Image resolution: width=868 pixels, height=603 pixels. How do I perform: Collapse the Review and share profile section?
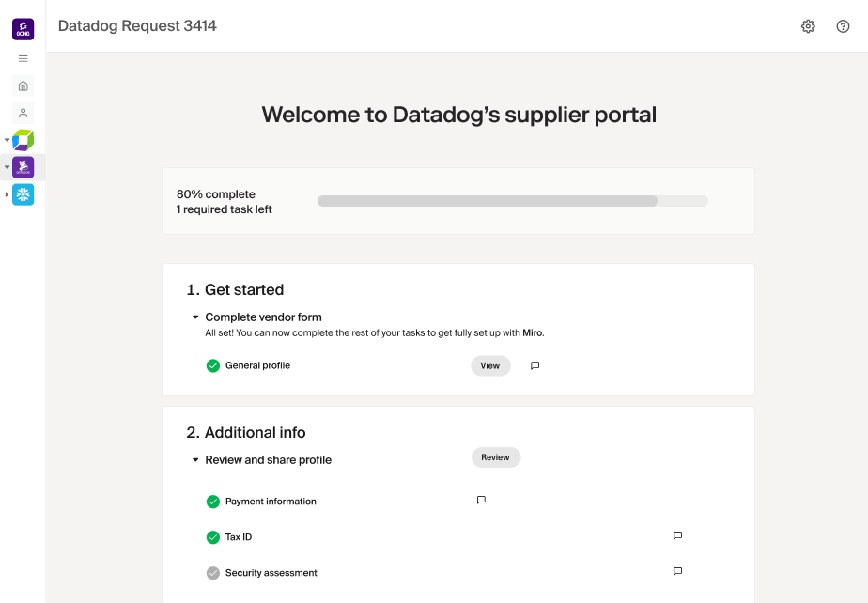pos(195,460)
